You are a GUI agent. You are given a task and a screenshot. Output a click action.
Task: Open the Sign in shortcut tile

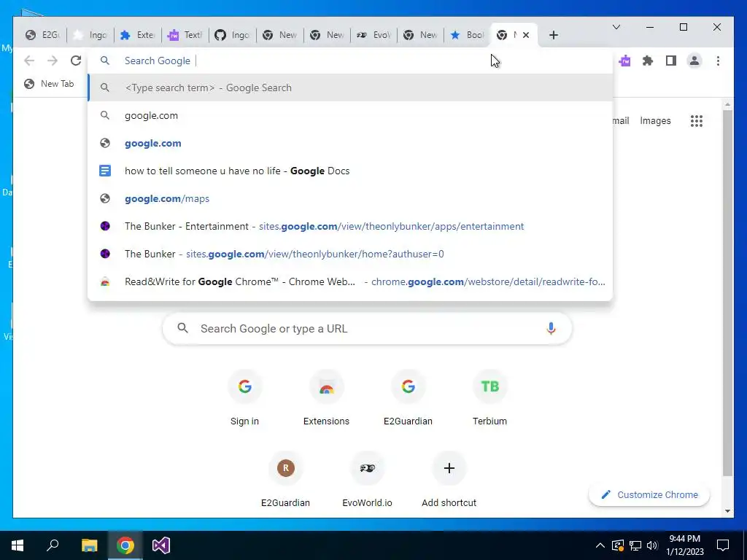coord(244,397)
